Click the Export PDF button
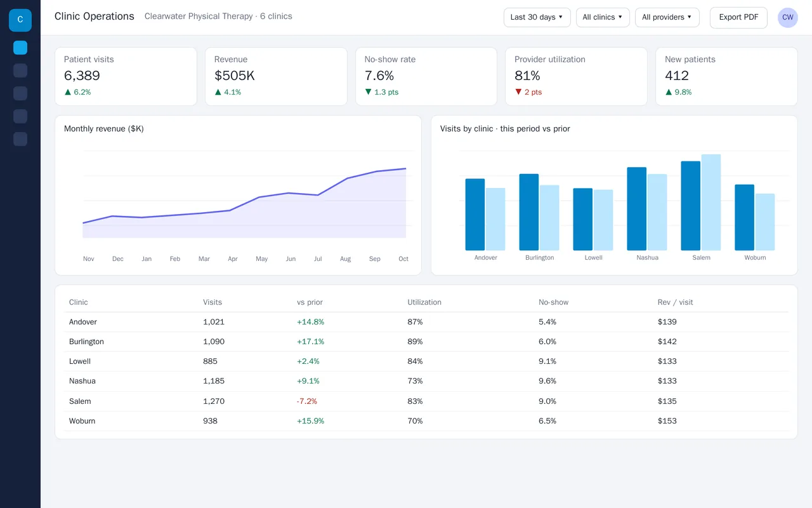 coord(738,17)
